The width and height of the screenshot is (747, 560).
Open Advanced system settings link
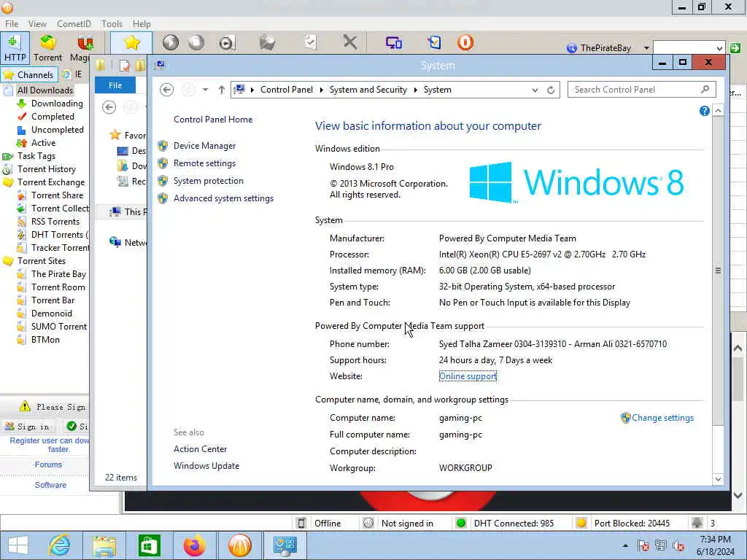click(x=223, y=198)
